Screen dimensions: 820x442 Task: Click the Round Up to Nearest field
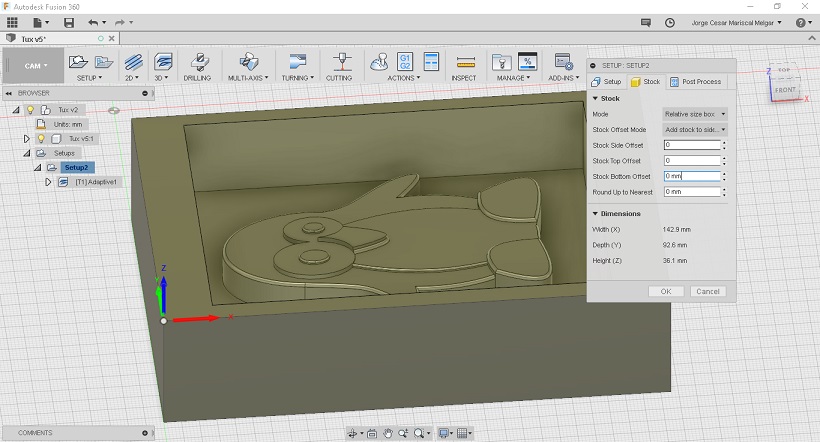point(692,192)
